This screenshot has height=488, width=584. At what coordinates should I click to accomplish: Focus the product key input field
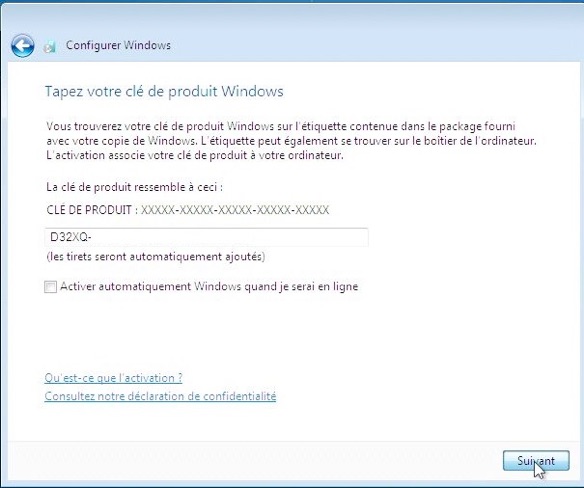pos(206,237)
